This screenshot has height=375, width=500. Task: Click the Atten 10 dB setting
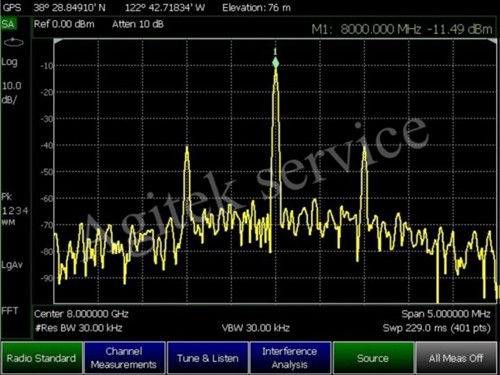[x=138, y=24]
